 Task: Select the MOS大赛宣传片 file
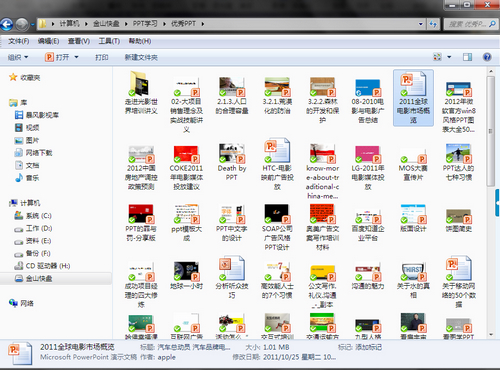pos(413,164)
